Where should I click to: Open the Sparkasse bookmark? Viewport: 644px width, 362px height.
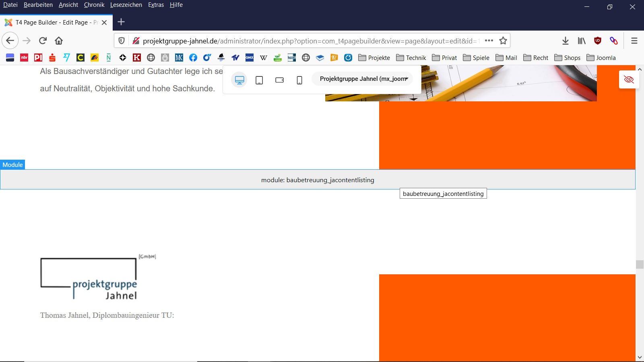click(52, 58)
